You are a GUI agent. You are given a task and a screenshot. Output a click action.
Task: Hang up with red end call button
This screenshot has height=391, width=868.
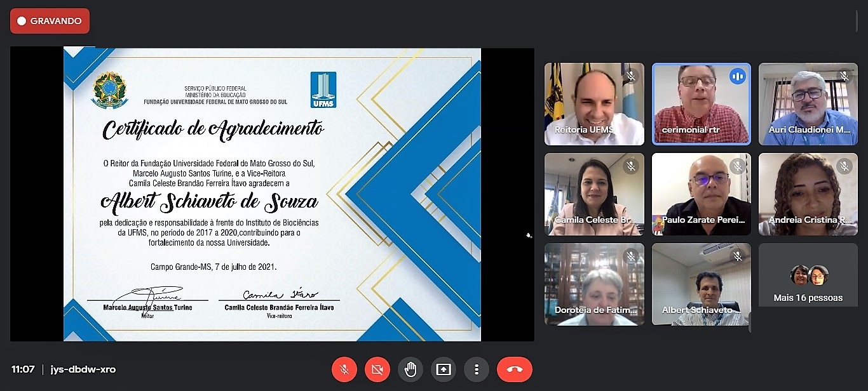click(x=514, y=369)
